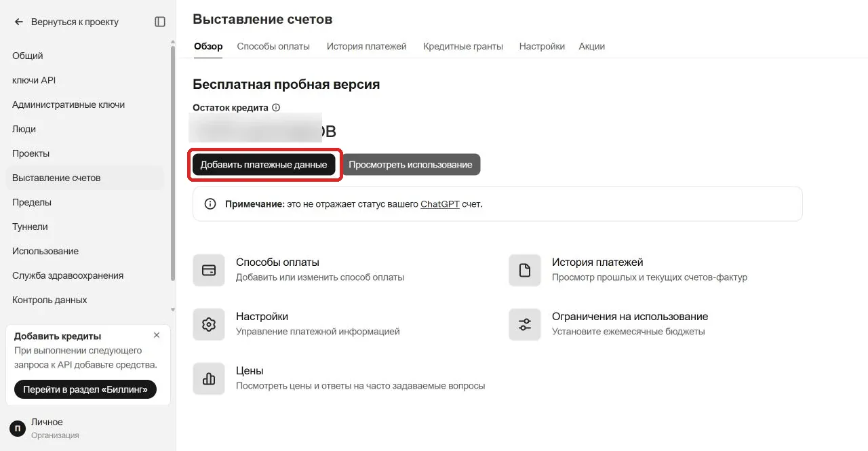Viewport: 868px width, 451px height.
Task: Open the Цены card title
Action: coord(250,370)
